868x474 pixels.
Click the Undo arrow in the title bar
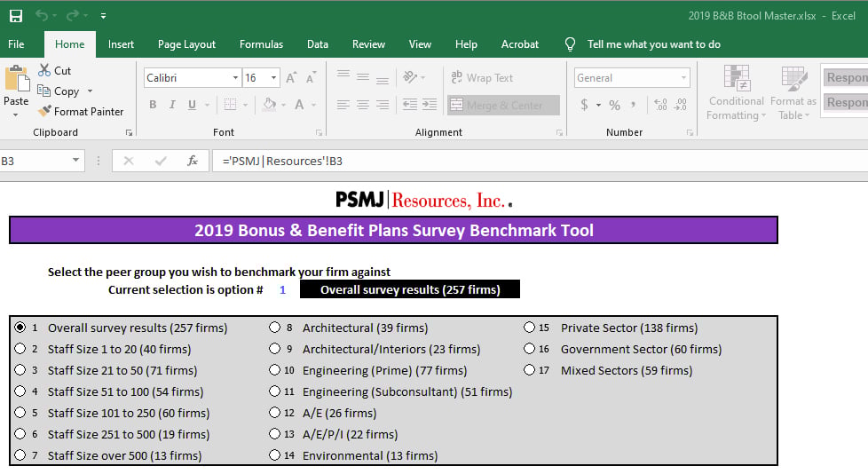(42, 15)
